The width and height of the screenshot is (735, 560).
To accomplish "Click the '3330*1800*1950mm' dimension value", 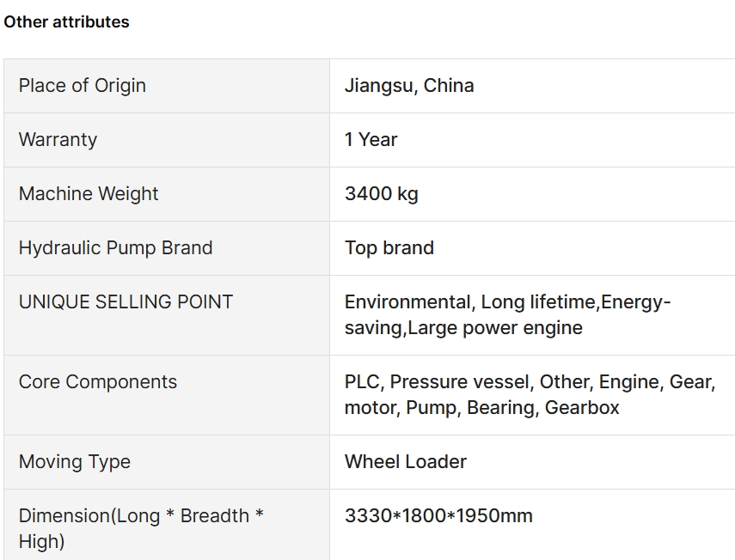I will pos(438,516).
